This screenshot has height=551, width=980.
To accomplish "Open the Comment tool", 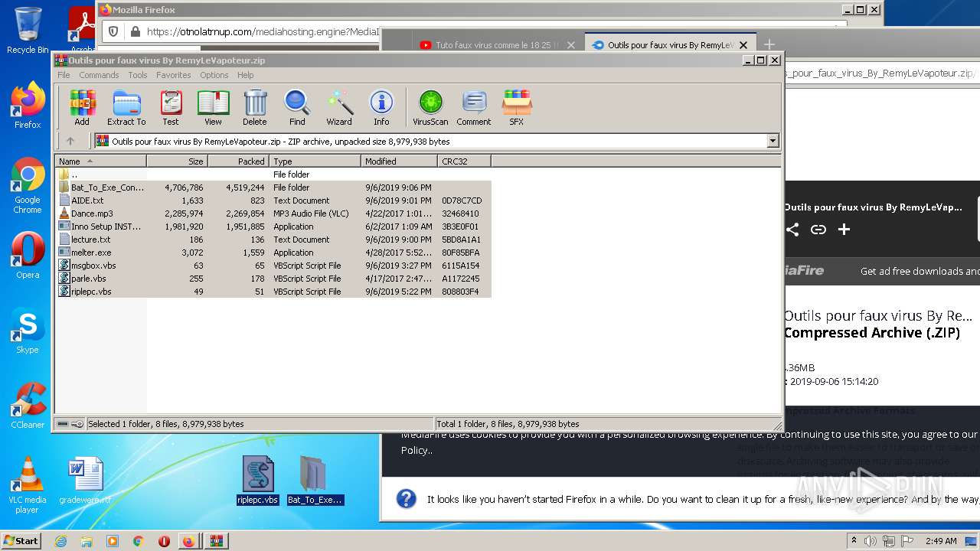I will click(x=474, y=108).
